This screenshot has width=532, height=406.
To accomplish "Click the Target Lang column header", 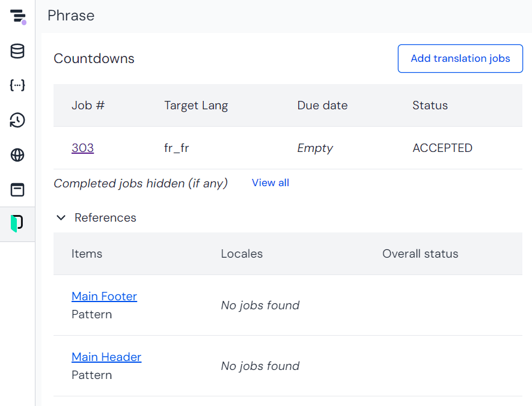I will pos(196,105).
